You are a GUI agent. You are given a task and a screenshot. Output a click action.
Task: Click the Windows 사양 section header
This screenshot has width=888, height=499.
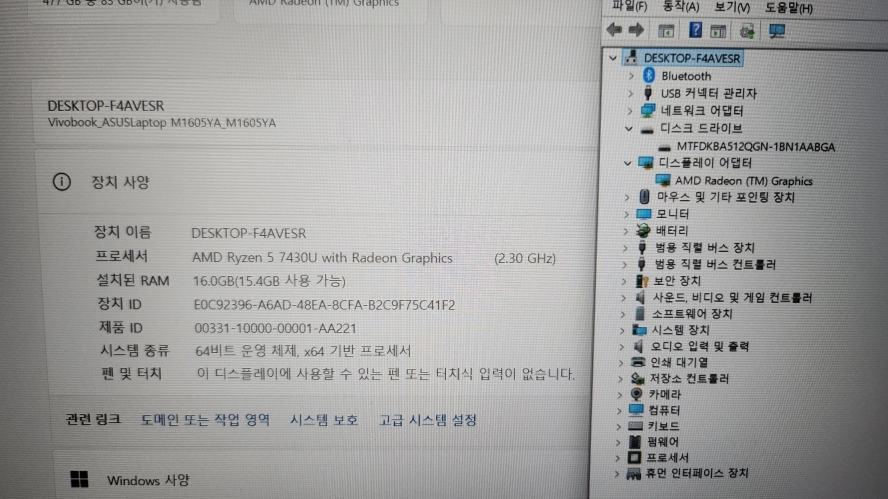click(x=148, y=480)
